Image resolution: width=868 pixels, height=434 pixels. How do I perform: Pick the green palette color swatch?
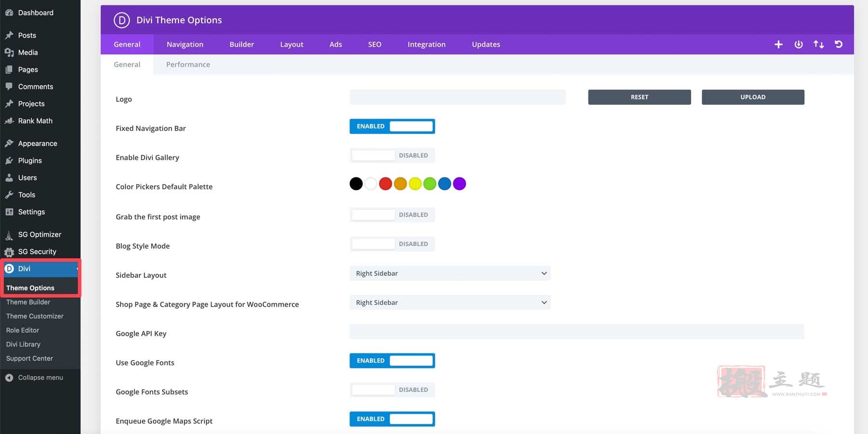click(430, 184)
